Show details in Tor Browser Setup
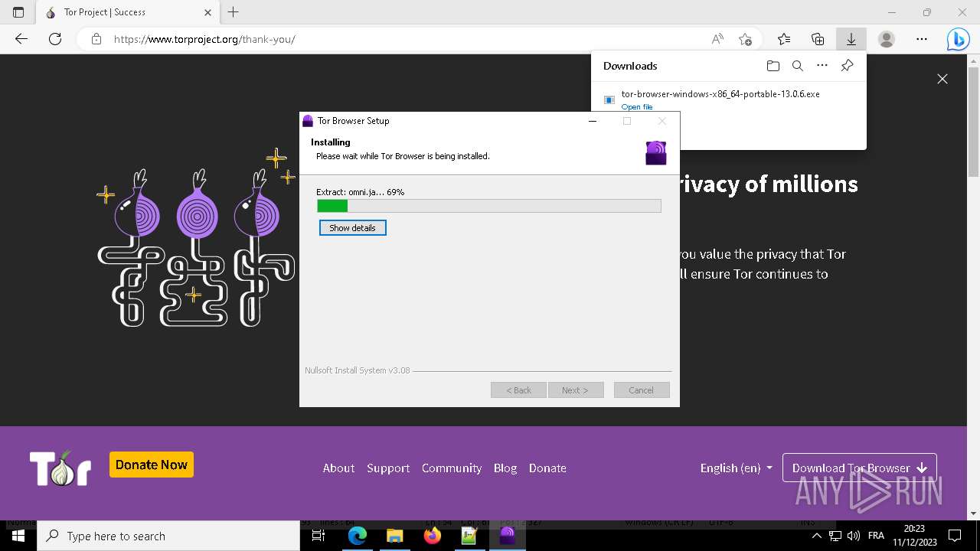 coord(352,228)
